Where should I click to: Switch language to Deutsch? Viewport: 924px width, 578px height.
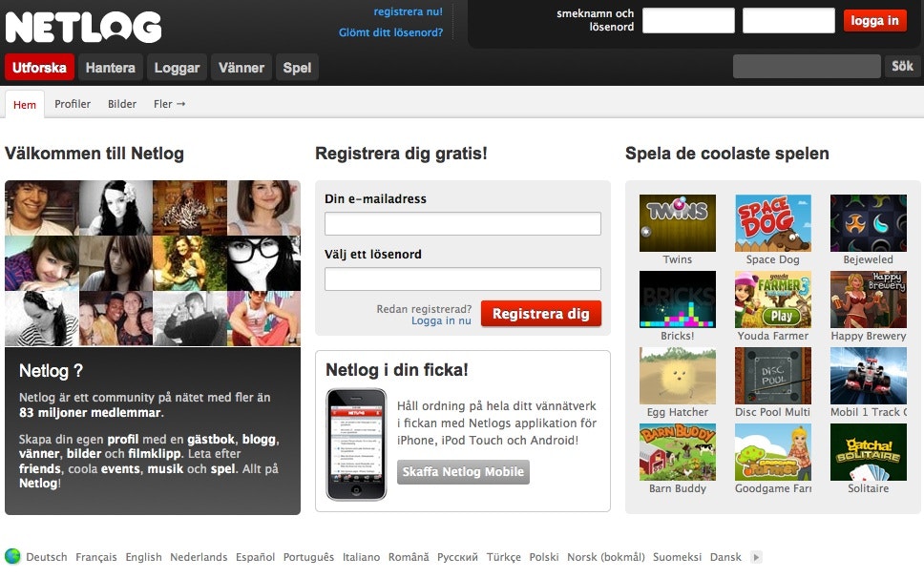(47, 557)
